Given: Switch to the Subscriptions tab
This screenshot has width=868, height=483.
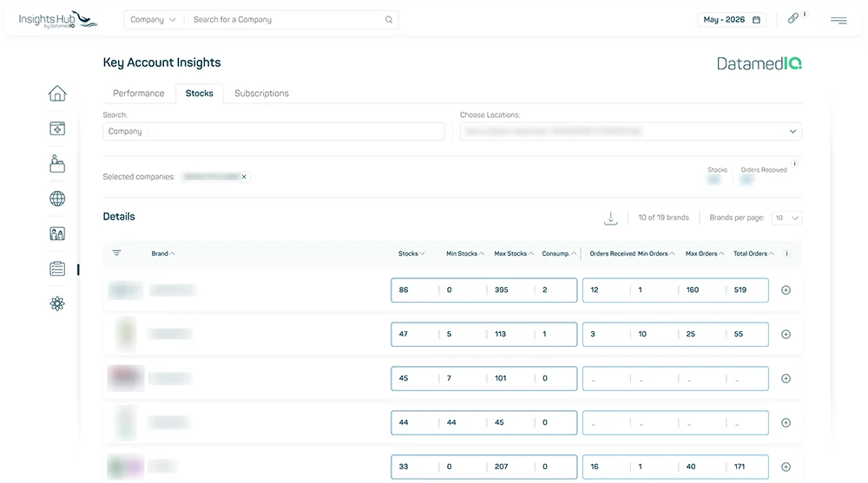Looking at the screenshot, I should 261,94.
